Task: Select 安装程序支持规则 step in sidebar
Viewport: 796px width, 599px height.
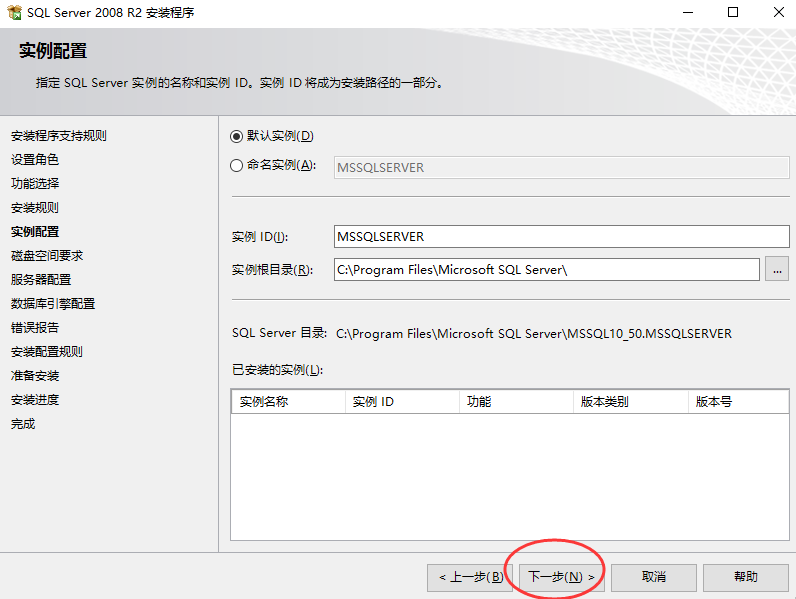Action: 59,136
